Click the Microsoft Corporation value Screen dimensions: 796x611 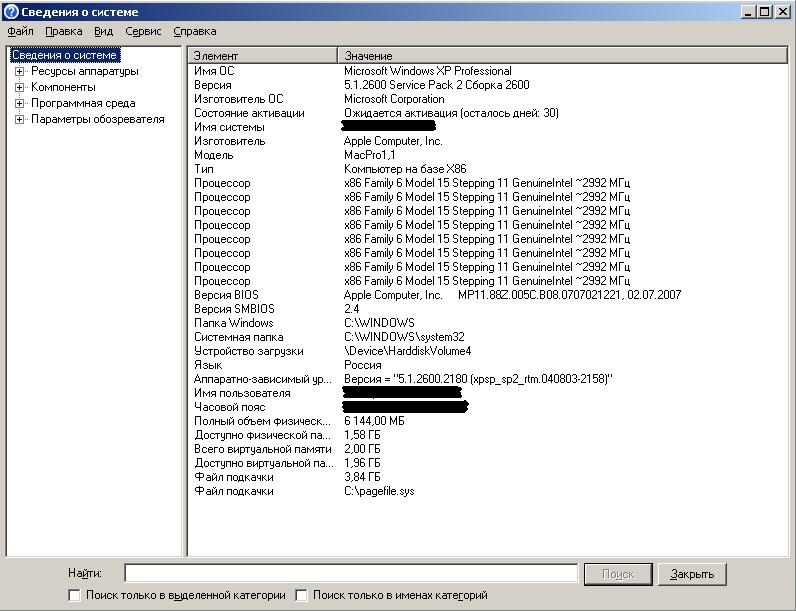point(394,99)
